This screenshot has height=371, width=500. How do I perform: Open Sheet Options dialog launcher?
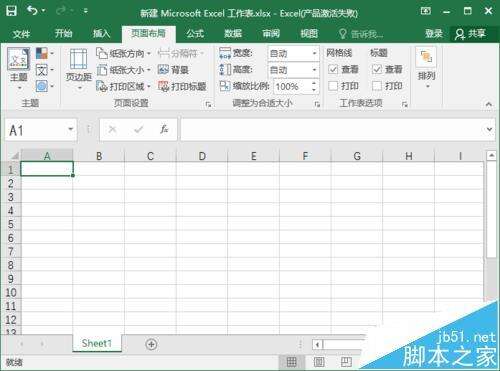point(405,104)
